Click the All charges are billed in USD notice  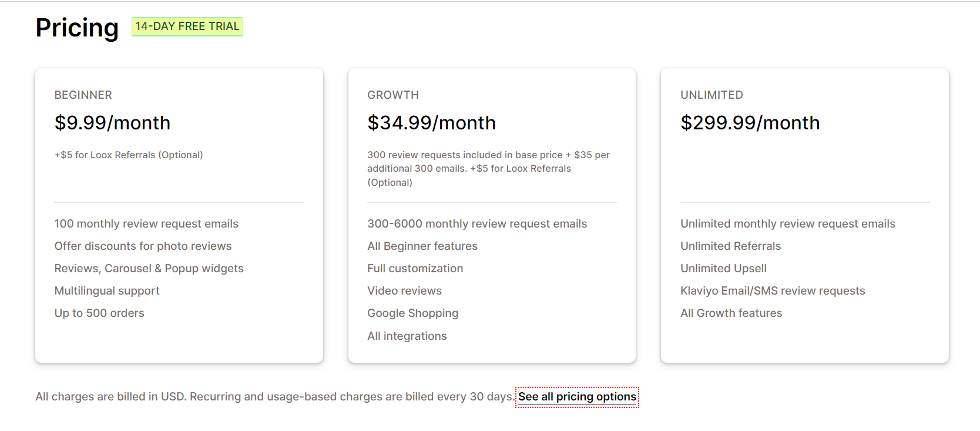[275, 397]
